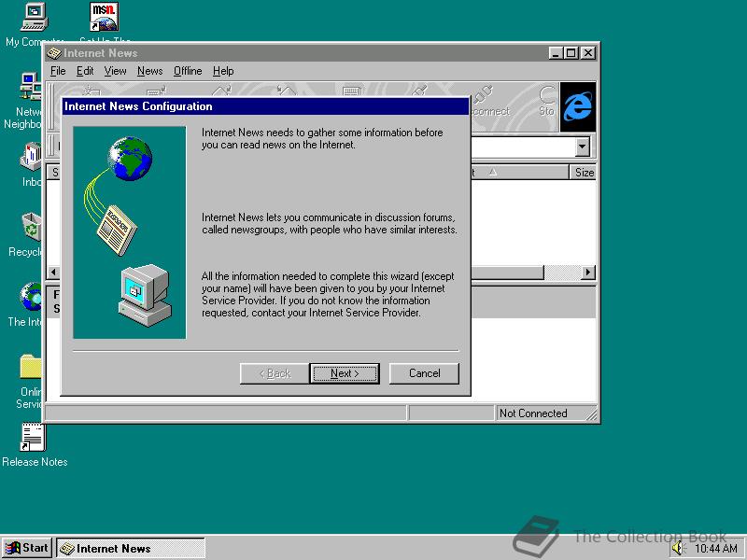The width and height of the screenshot is (747, 560).
Task: Click the 10:44 AM clock
Action: pyautogui.click(x=715, y=549)
